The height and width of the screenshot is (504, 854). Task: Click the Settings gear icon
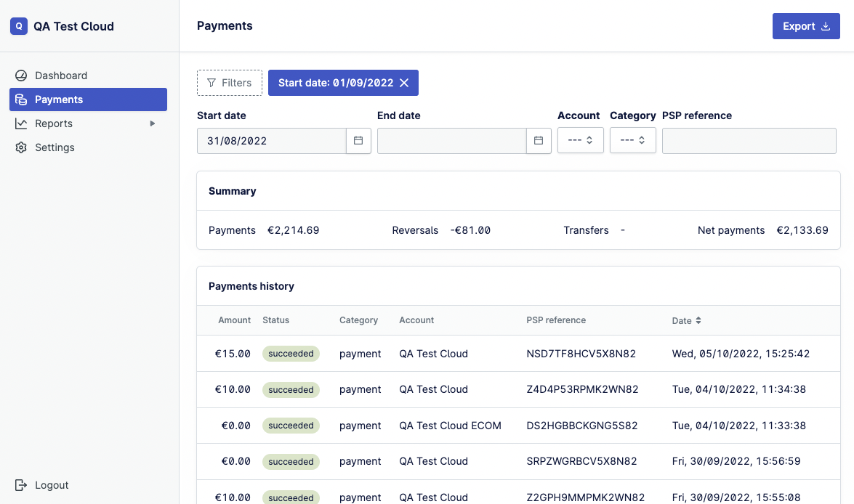[21, 147]
